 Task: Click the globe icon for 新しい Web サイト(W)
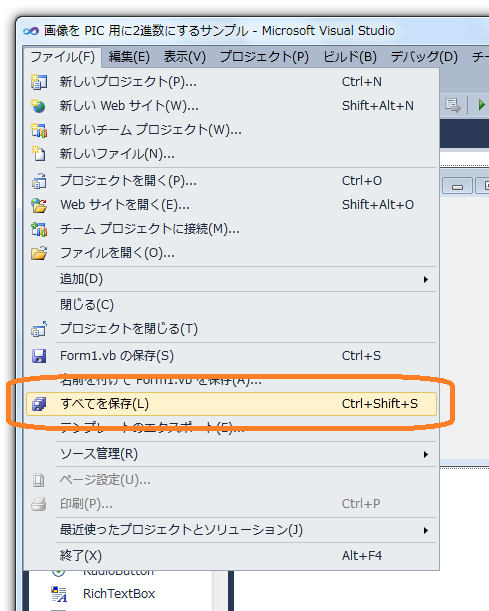pos(39,106)
